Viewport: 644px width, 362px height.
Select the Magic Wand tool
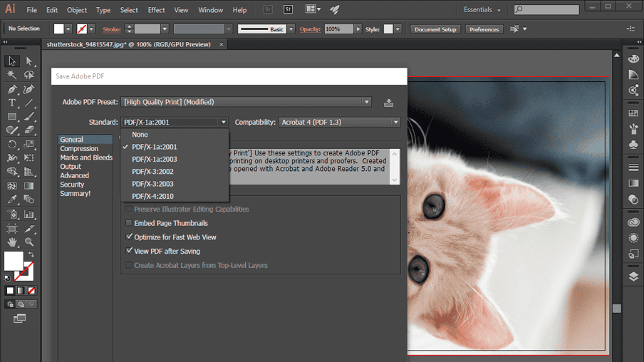click(12, 75)
